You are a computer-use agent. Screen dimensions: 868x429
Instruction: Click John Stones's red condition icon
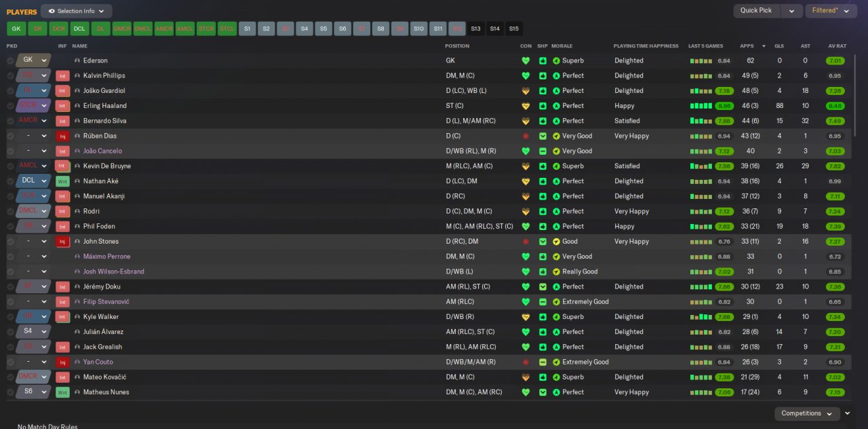(x=525, y=242)
